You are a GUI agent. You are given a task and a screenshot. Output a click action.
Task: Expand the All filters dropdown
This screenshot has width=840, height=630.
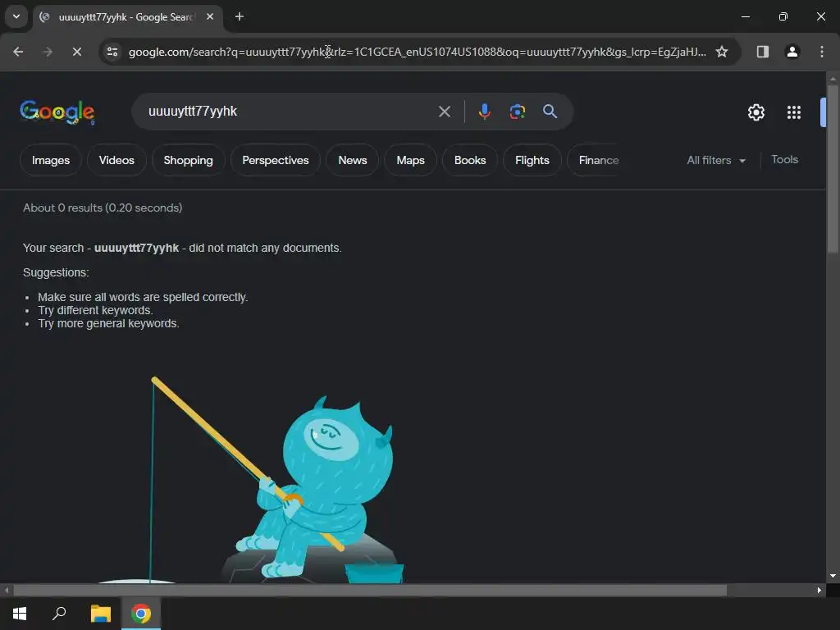point(716,160)
